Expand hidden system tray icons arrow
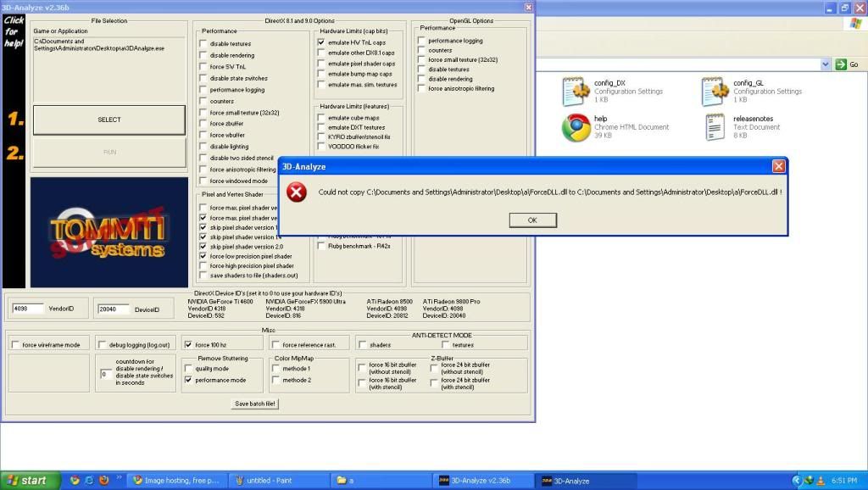This screenshot has width=868, height=490. click(x=797, y=481)
